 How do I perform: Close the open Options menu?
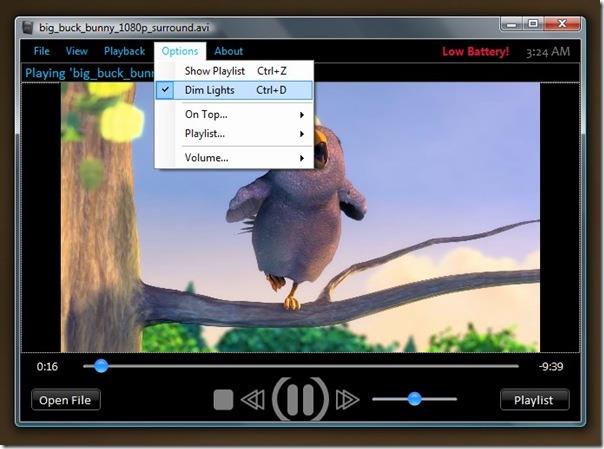(180, 51)
